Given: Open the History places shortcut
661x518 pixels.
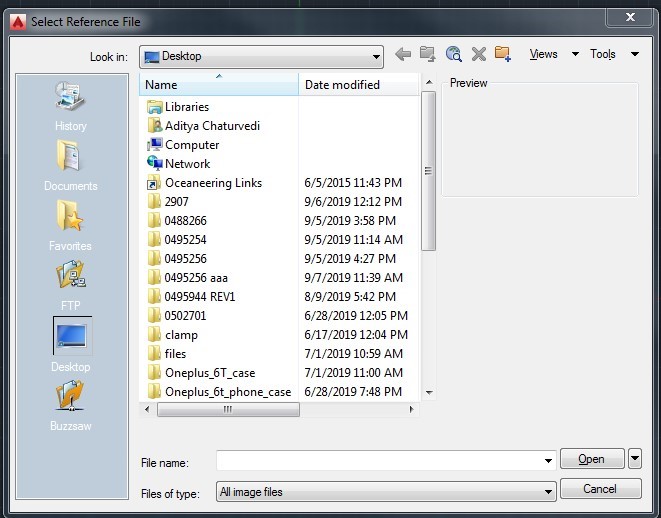Looking at the screenshot, I should click(x=70, y=106).
